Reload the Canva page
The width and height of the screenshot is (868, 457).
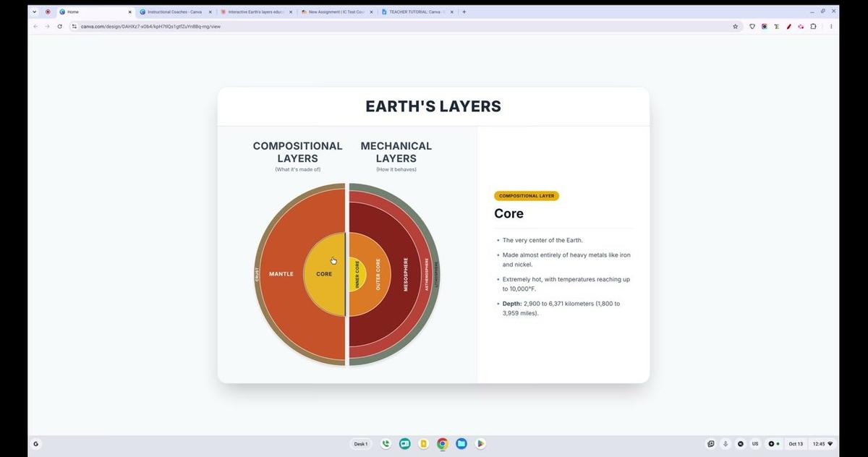point(59,26)
